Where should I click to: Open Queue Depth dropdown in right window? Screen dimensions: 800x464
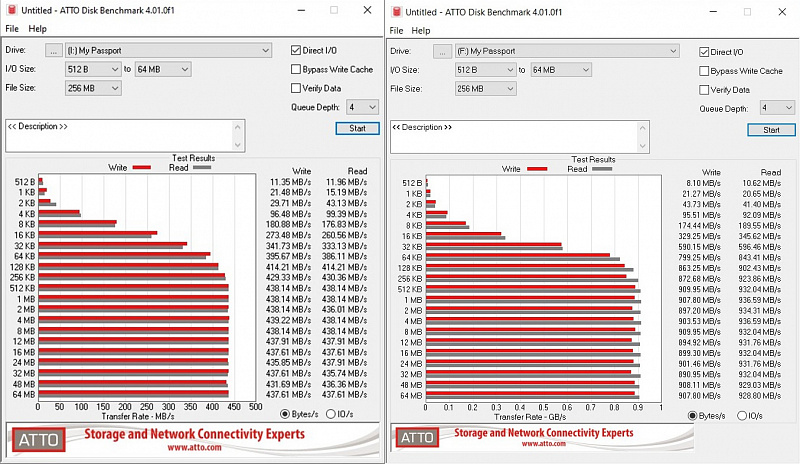[x=777, y=108]
